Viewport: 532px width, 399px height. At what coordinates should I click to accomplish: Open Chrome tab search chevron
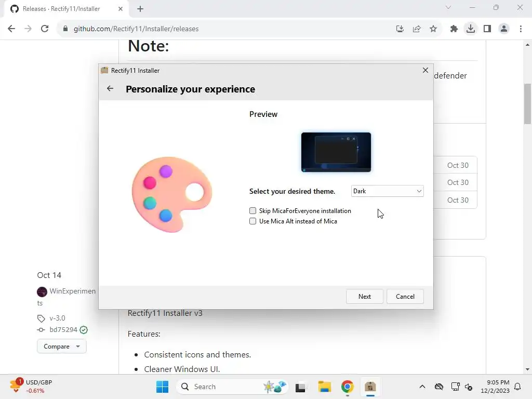[448, 7]
